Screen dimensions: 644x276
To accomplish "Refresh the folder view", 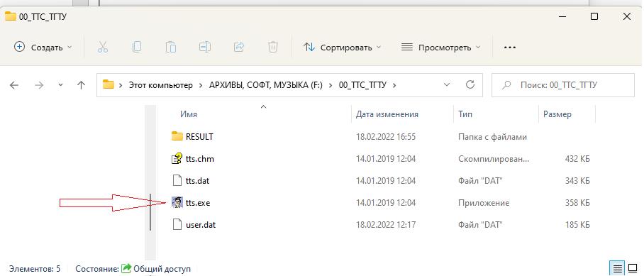I will pos(470,85).
